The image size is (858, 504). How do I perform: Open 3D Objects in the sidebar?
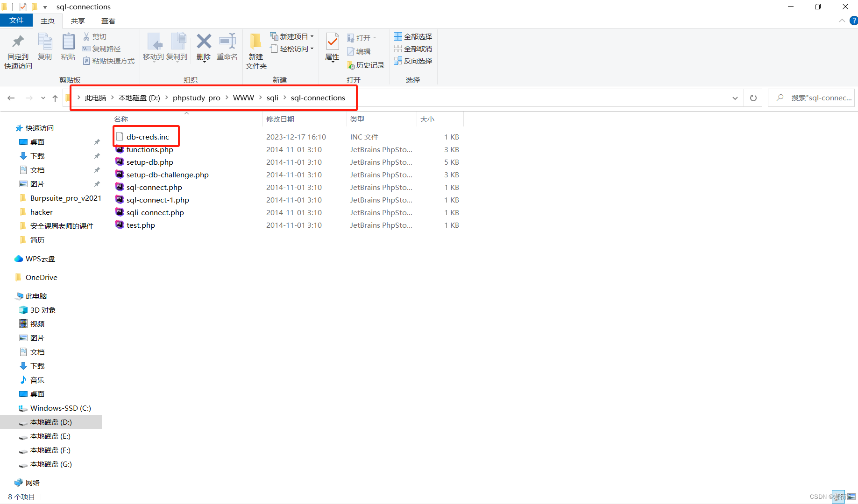coord(43,310)
